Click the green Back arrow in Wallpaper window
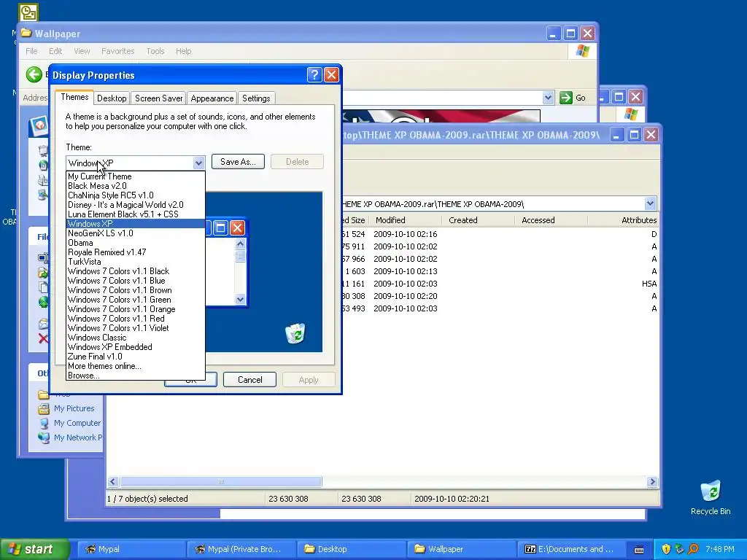 34,74
